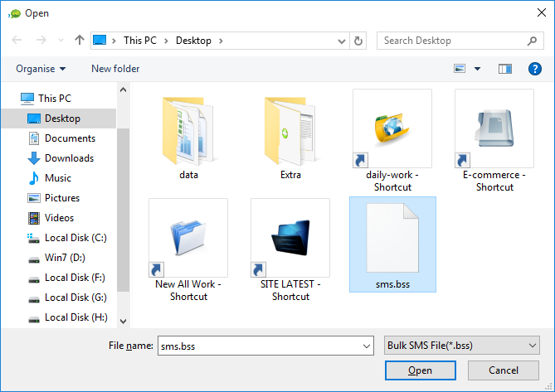
Task: Open Documents in navigation pane
Action: tap(61, 138)
